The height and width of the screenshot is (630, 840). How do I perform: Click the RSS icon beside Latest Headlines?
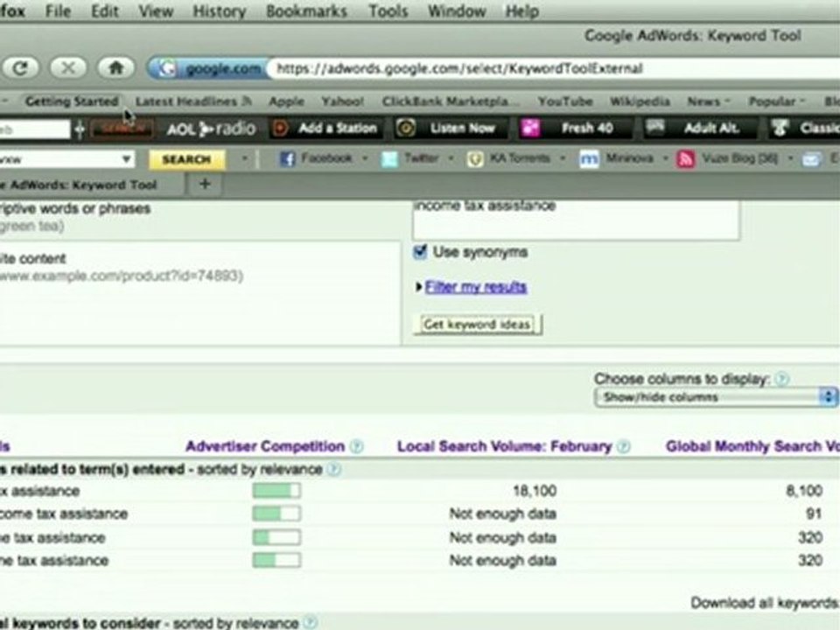click(x=247, y=101)
